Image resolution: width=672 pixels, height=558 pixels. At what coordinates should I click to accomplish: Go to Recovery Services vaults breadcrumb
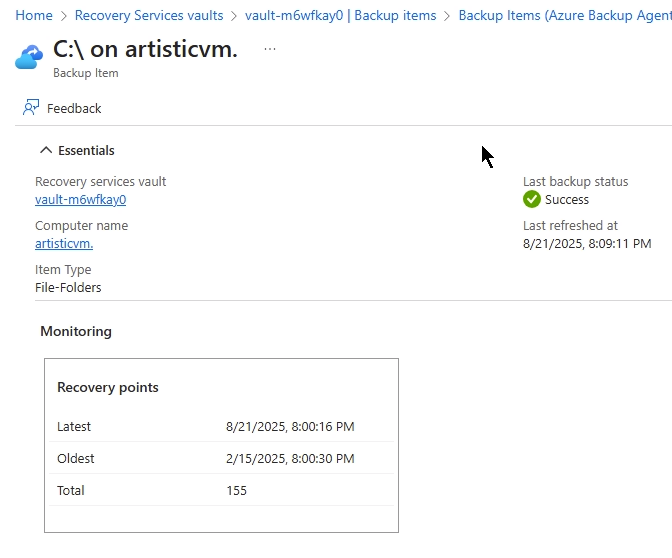[149, 15]
